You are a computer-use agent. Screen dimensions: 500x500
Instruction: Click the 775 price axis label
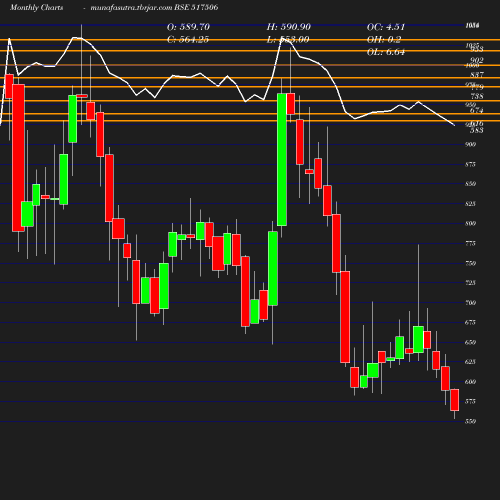pos(470,243)
